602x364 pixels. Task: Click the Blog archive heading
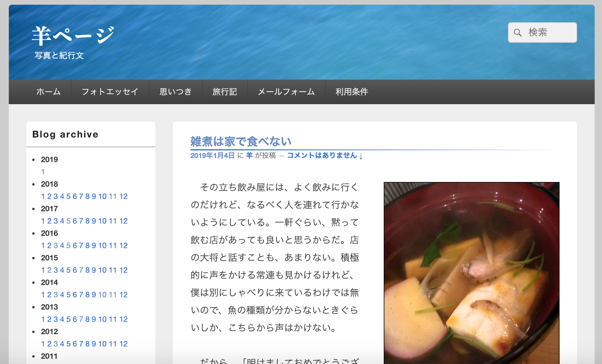[x=65, y=134]
